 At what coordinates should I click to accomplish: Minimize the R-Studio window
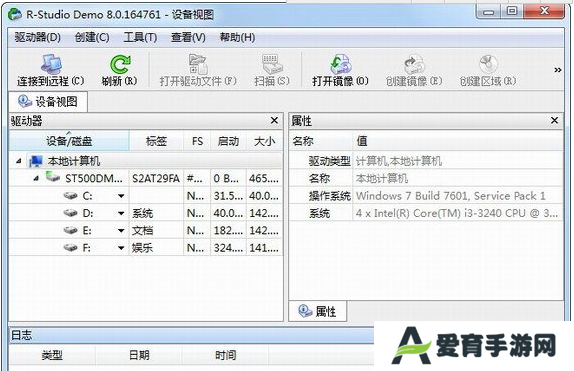tap(489, 11)
